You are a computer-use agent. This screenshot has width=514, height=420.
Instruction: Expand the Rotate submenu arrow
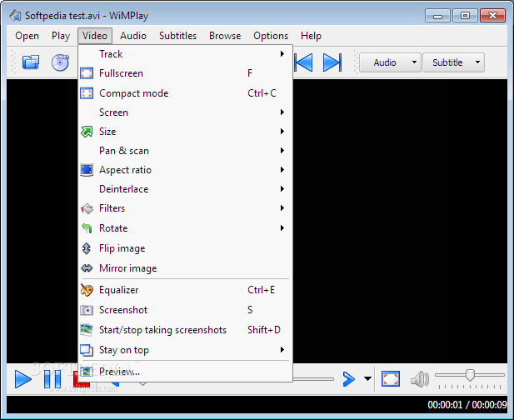coord(282,227)
